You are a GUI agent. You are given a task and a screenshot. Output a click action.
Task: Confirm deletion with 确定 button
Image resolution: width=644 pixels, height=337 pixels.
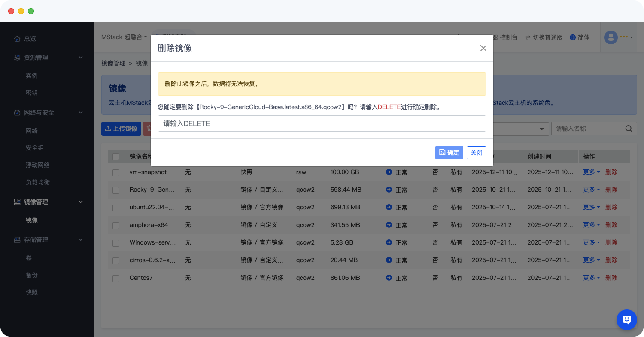click(449, 153)
